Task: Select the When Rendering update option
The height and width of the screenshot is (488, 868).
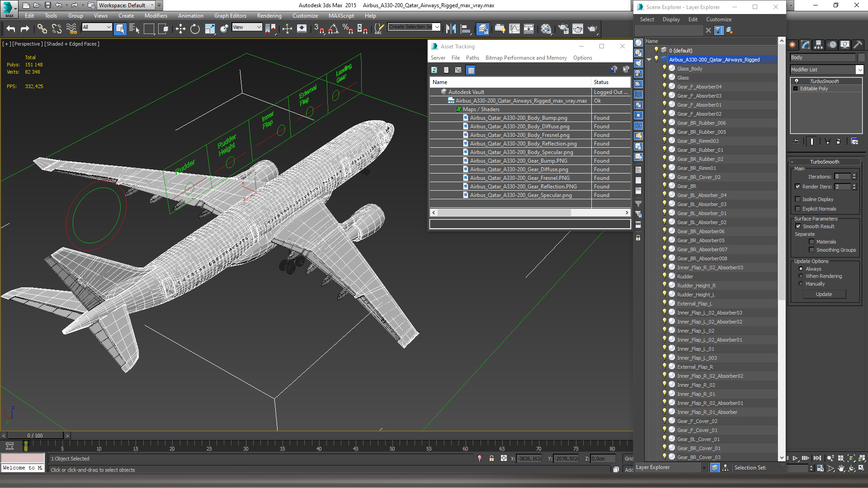Action: [801, 276]
